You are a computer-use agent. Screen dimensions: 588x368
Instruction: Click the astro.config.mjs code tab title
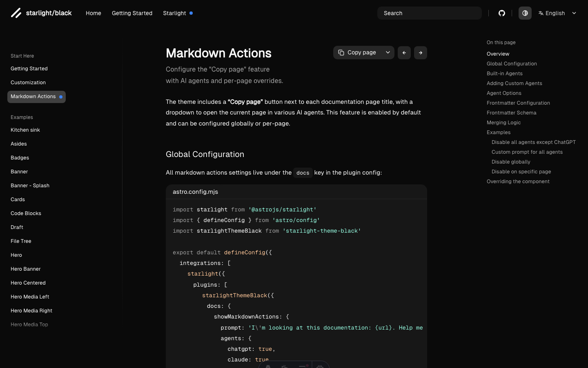click(195, 192)
